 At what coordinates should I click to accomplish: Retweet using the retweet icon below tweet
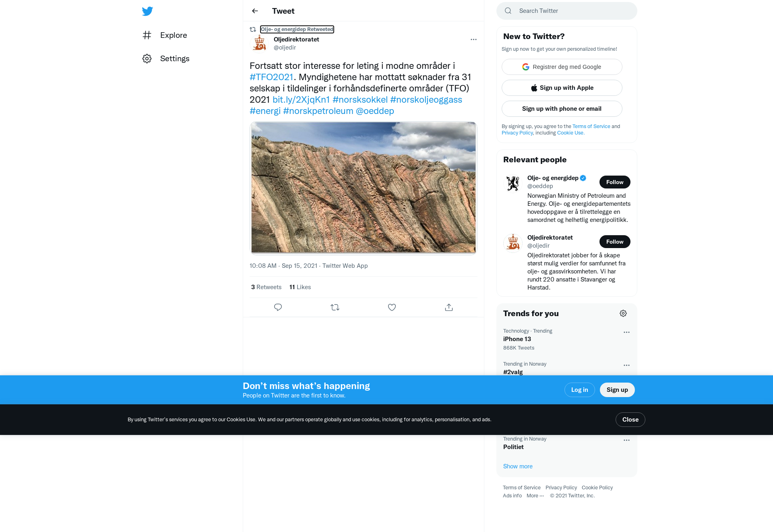[x=335, y=307]
